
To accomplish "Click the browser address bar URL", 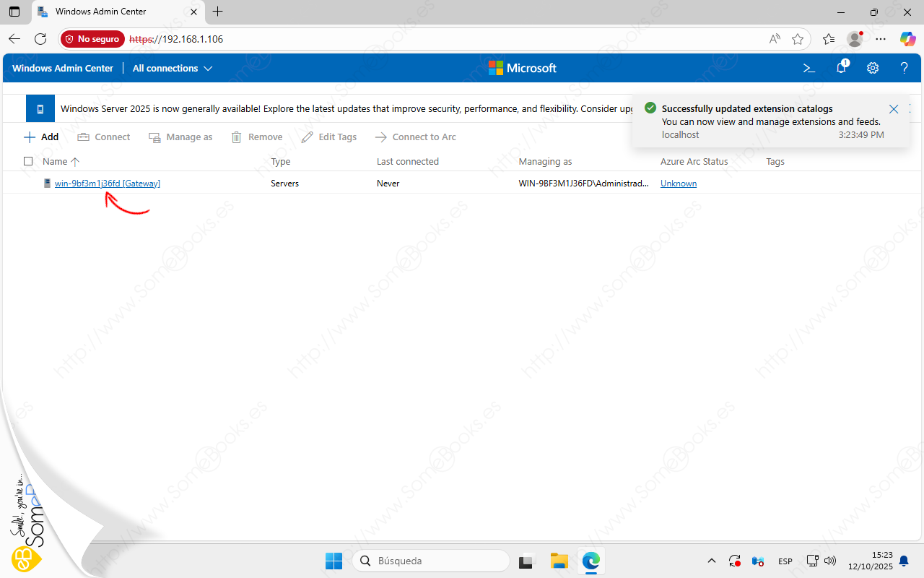I will (433, 39).
